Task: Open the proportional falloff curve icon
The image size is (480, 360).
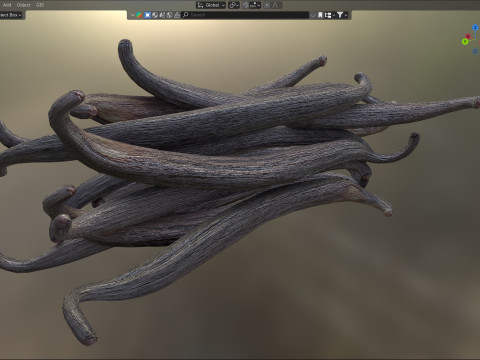Action: coord(276,5)
